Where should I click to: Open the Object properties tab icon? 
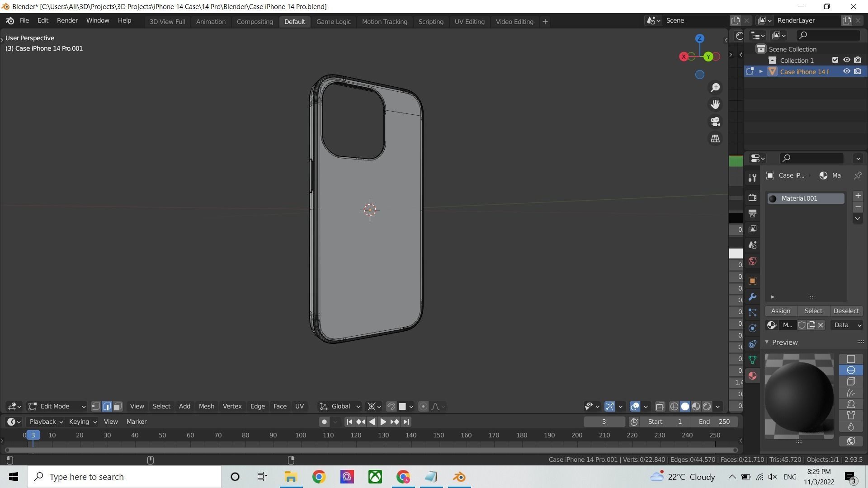[x=752, y=281]
